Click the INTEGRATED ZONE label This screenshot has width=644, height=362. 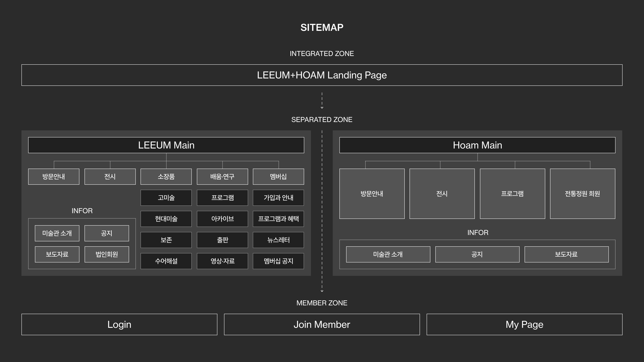point(322,53)
